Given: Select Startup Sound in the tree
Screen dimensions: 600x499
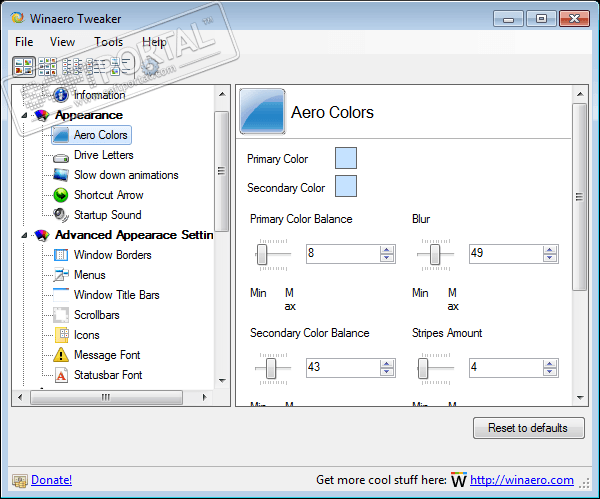Looking at the screenshot, I should (108, 215).
